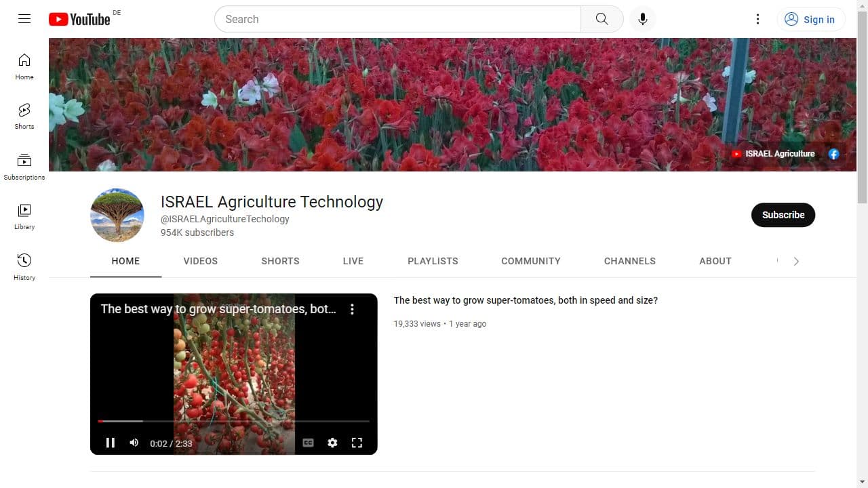This screenshot has width=868, height=488.
Task: Open the hamburger guide menu
Action: pos(24,19)
